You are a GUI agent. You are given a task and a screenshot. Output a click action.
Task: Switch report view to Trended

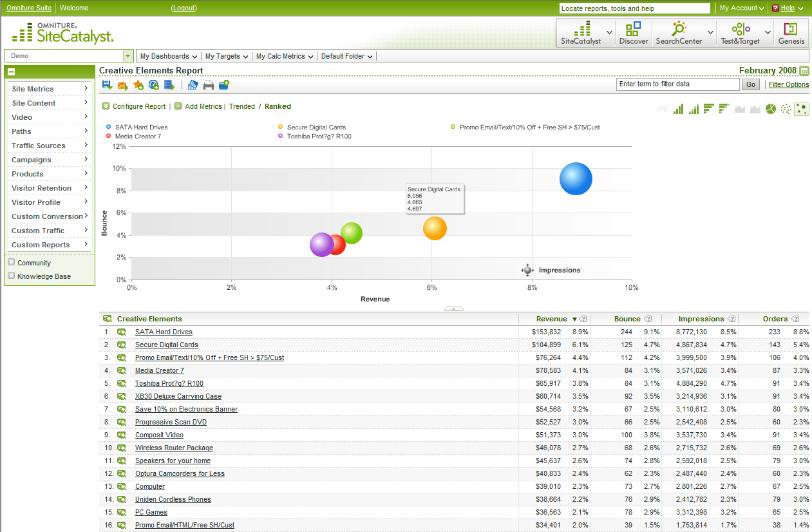coord(242,106)
